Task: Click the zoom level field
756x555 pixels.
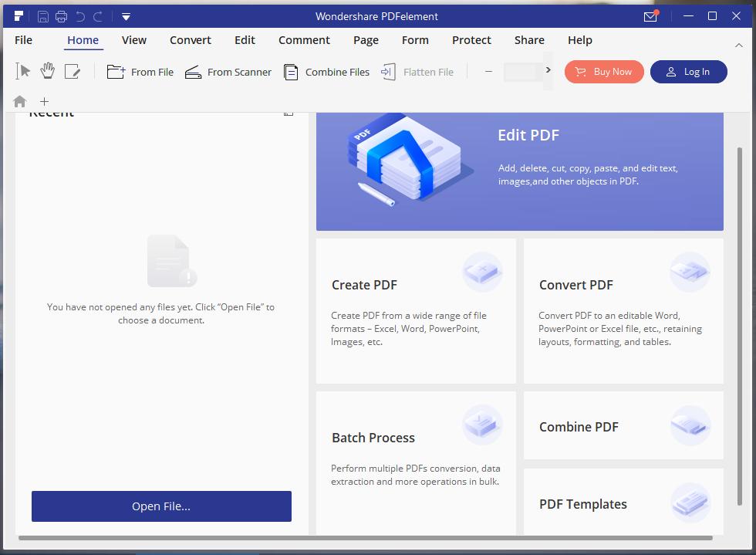Action: coord(523,72)
